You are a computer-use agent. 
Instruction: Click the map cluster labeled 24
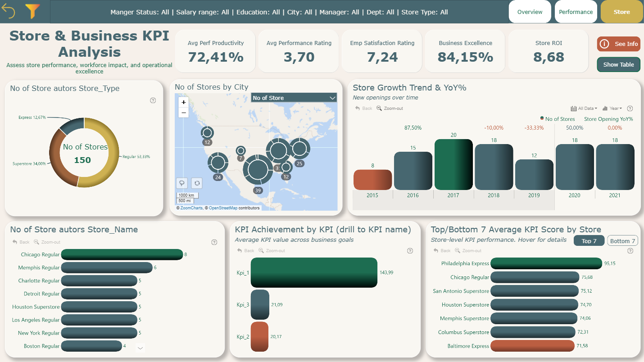(218, 163)
